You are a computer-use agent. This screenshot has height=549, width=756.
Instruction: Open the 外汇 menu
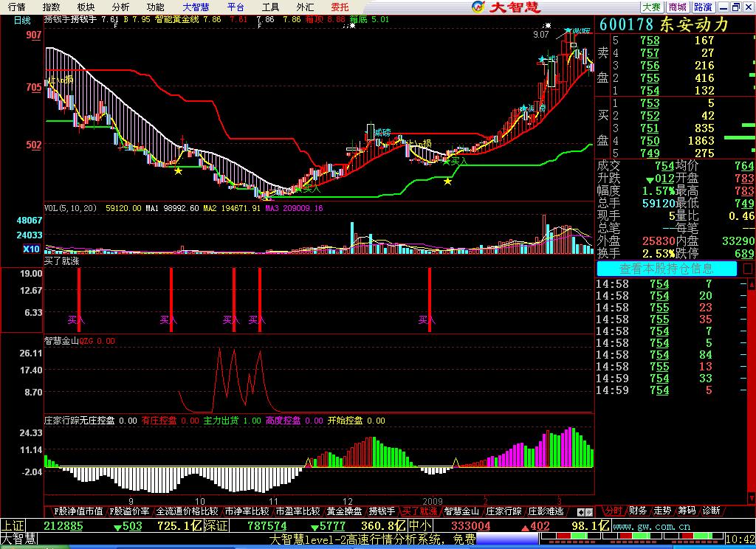click(305, 7)
